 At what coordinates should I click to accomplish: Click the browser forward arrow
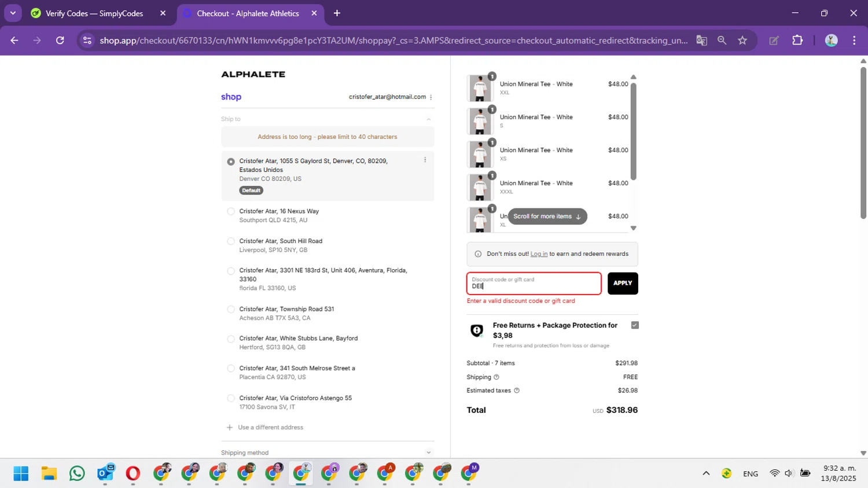tap(37, 41)
